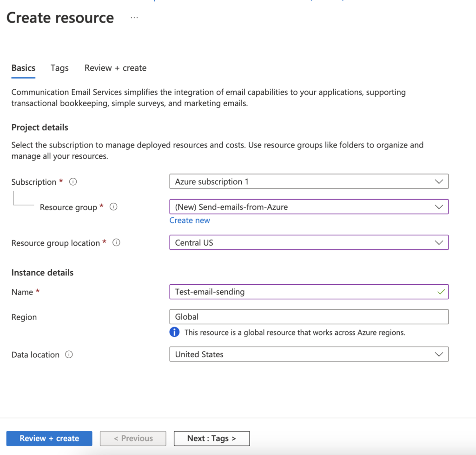The image size is (476, 455).
Task: Click the Next : Tags button
Action: coord(212,438)
